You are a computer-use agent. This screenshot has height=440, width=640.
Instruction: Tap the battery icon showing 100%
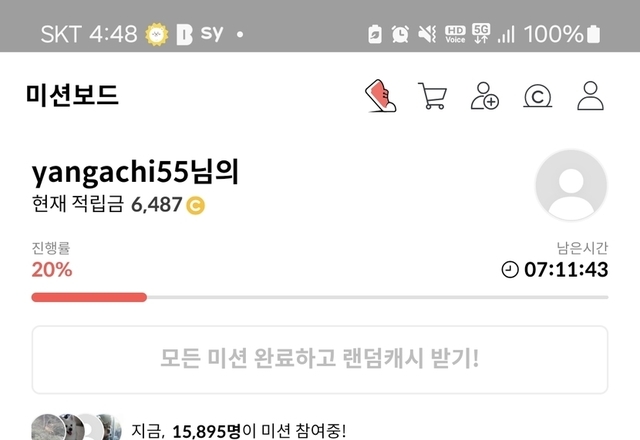(x=593, y=34)
